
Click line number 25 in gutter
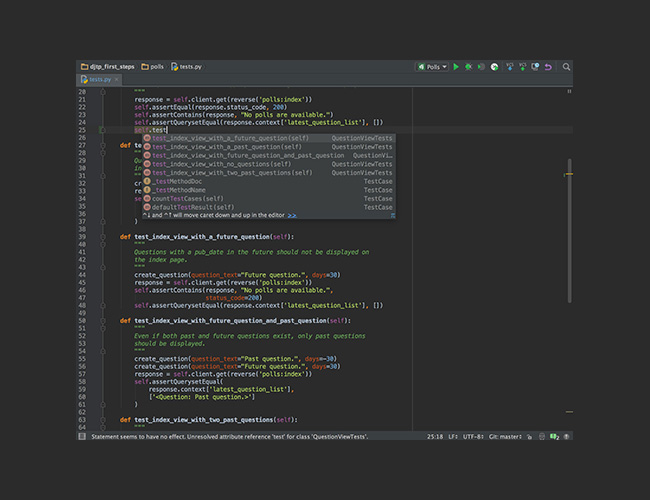(x=82, y=130)
